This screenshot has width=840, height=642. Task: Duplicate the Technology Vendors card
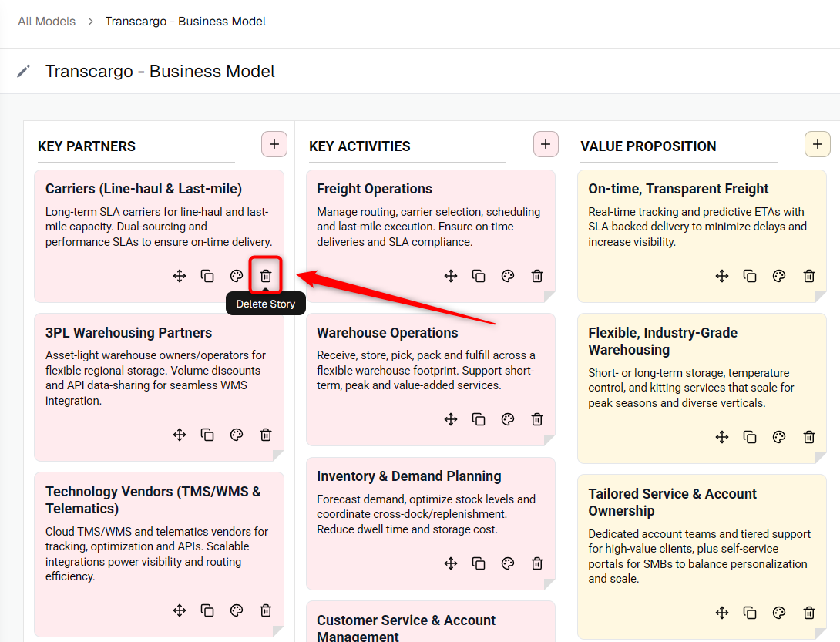click(x=207, y=610)
